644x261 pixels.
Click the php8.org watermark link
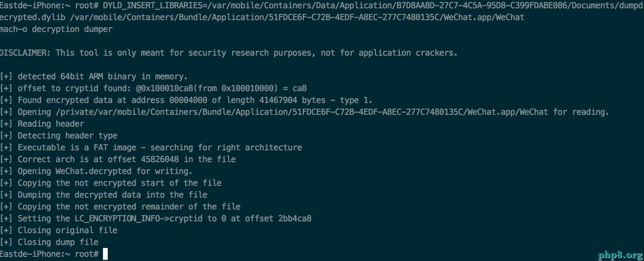[620, 254]
